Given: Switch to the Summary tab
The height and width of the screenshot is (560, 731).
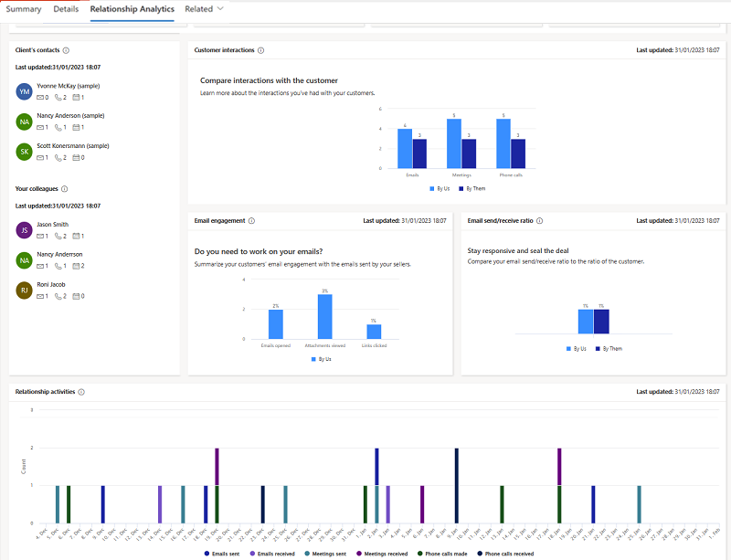Looking at the screenshot, I should click(x=25, y=9).
